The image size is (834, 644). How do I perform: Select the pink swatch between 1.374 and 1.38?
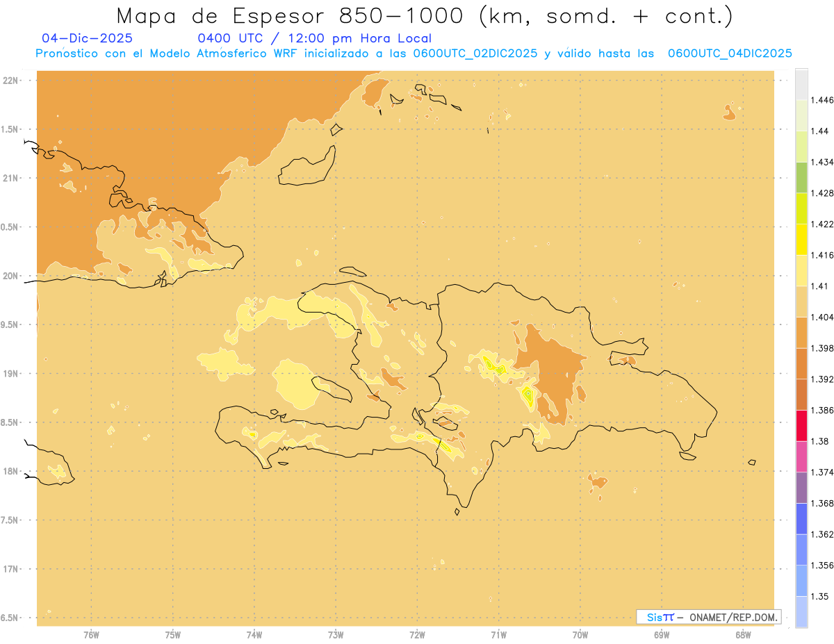coord(801,456)
